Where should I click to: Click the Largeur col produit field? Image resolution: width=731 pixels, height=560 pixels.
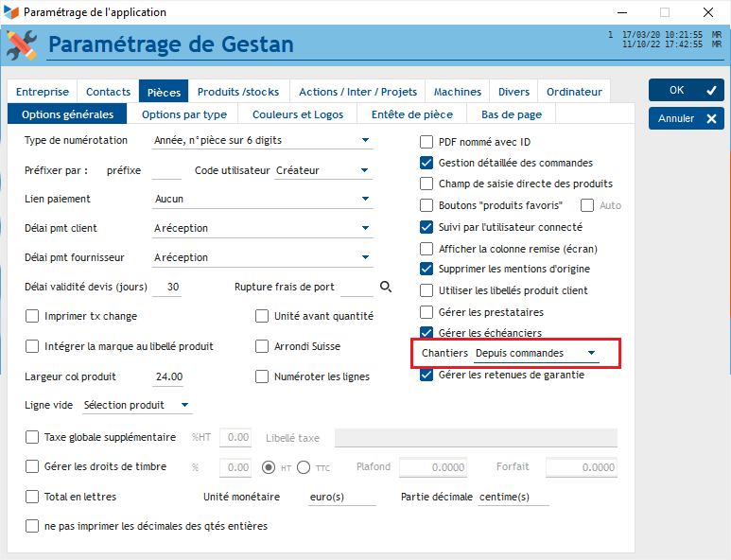(168, 376)
